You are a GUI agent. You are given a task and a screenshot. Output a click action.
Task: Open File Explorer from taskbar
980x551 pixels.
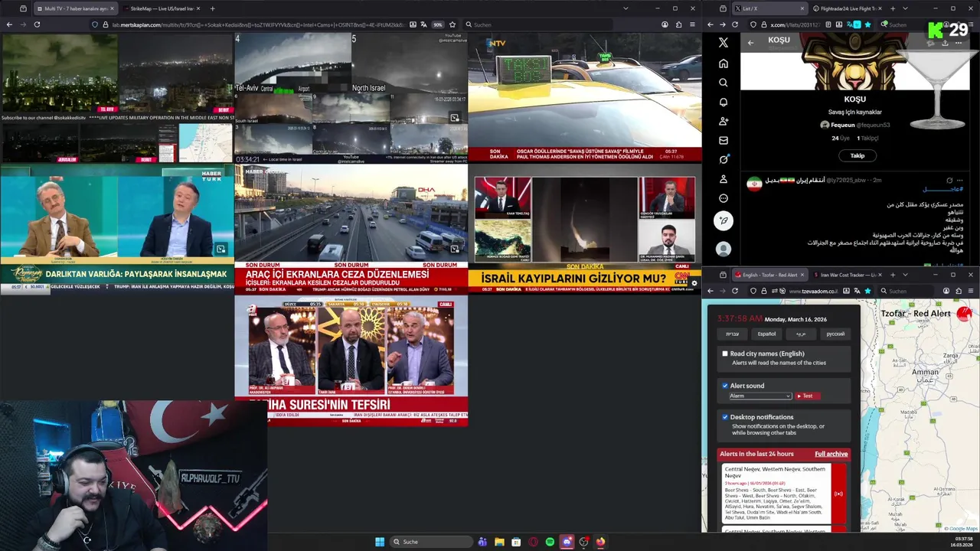coord(499,542)
